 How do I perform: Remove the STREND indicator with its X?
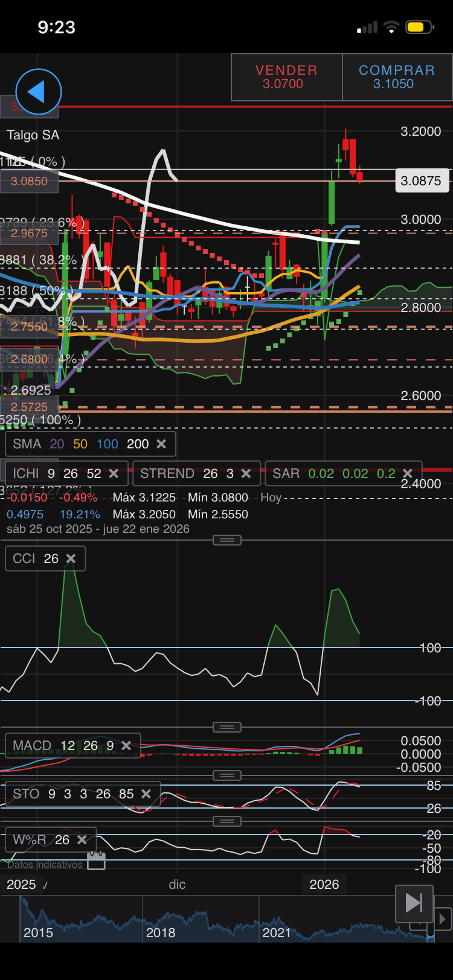point(246,474)
